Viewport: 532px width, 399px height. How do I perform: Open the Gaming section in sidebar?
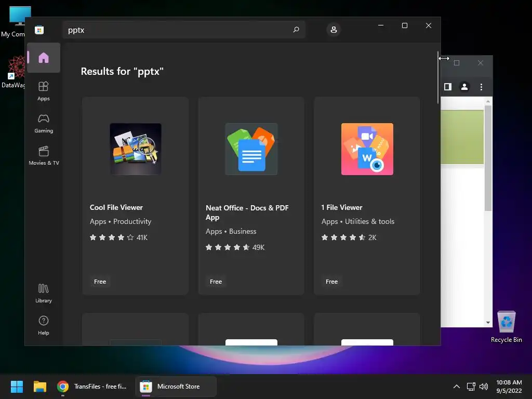pos(44,123)
